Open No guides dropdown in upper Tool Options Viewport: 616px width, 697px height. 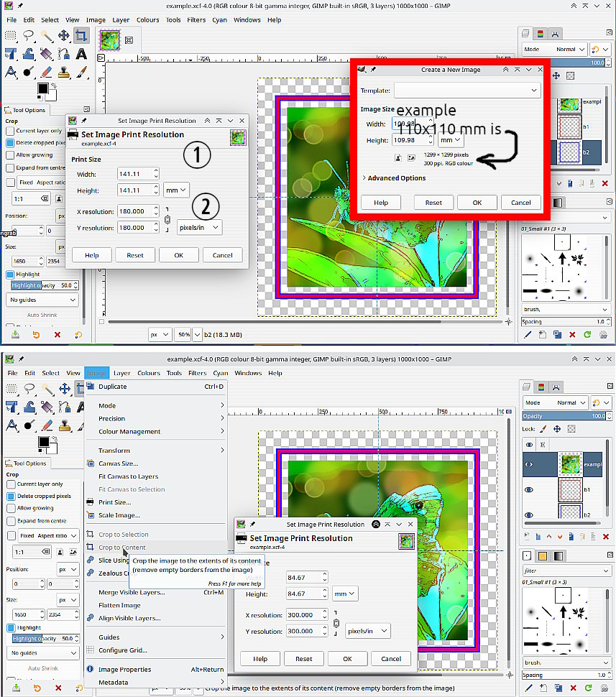[x=42, y=300]
